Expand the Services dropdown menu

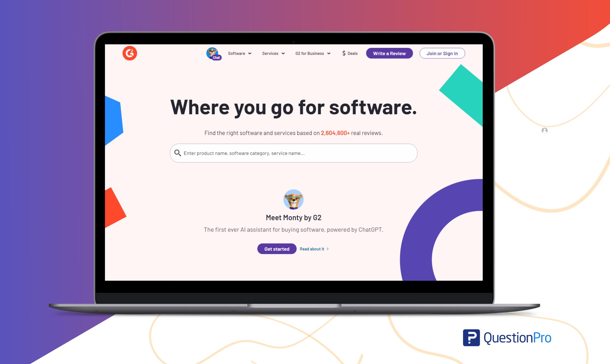pyautogui.click(x=272, y=53)
